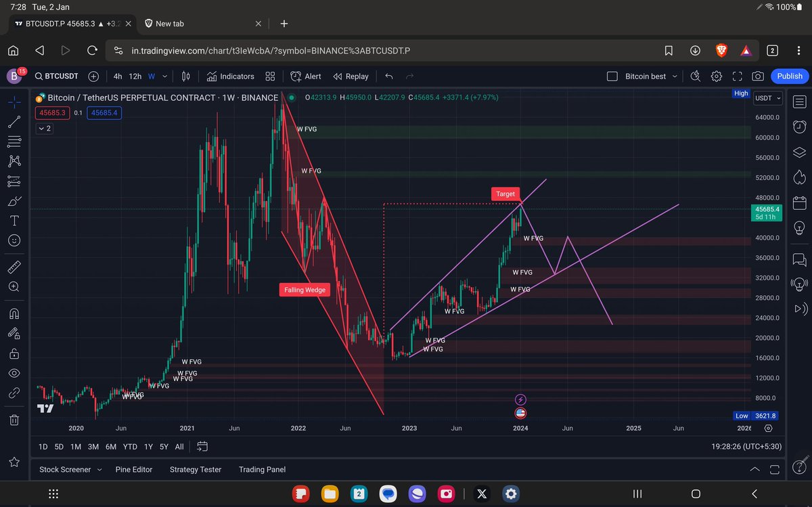Bookmark the page in Brave
Screen dimensions: 812x507
pyautogui.click(x=669, y=51)
